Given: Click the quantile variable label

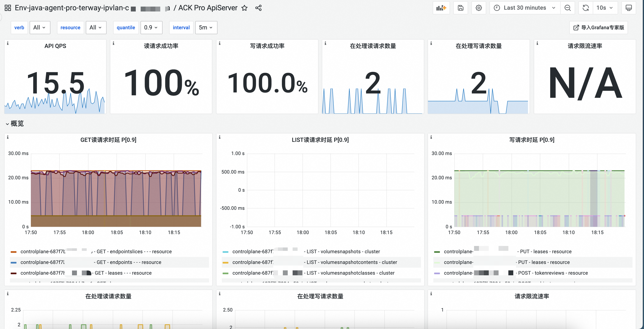Looking at the screenshot, I should pos(126,28).
